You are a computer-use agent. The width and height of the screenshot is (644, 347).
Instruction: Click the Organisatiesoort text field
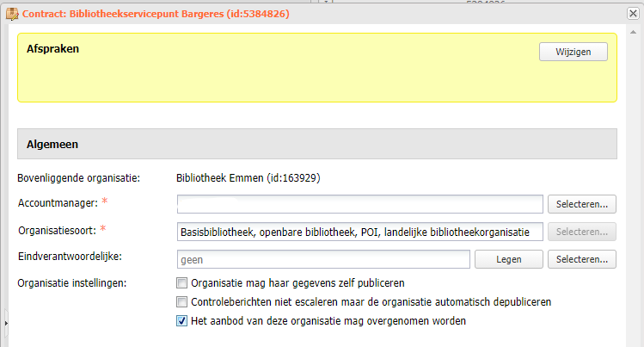[x=359, y=232]
